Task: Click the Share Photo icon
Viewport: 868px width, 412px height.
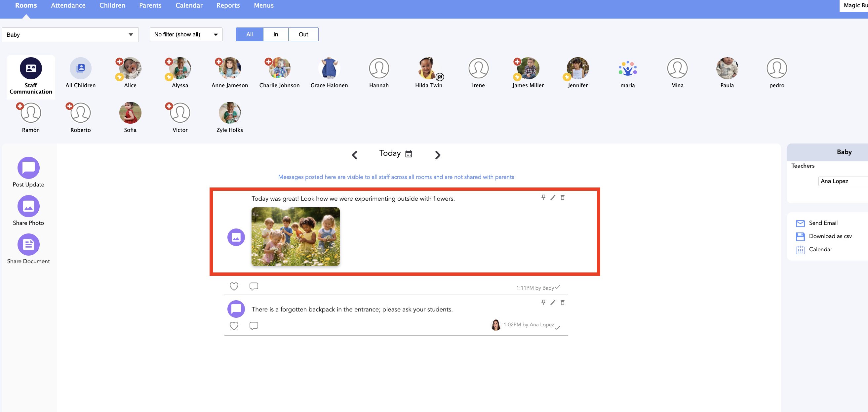Action: 28,206
